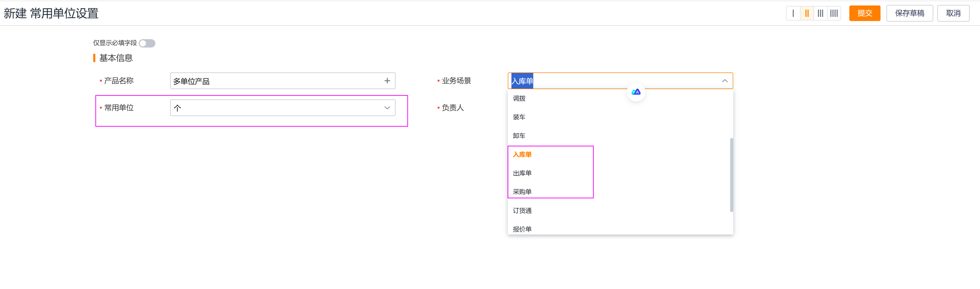Toggle the 仅显示必填字段 switch
Viewport: 980px width, 289px height.
147,43
